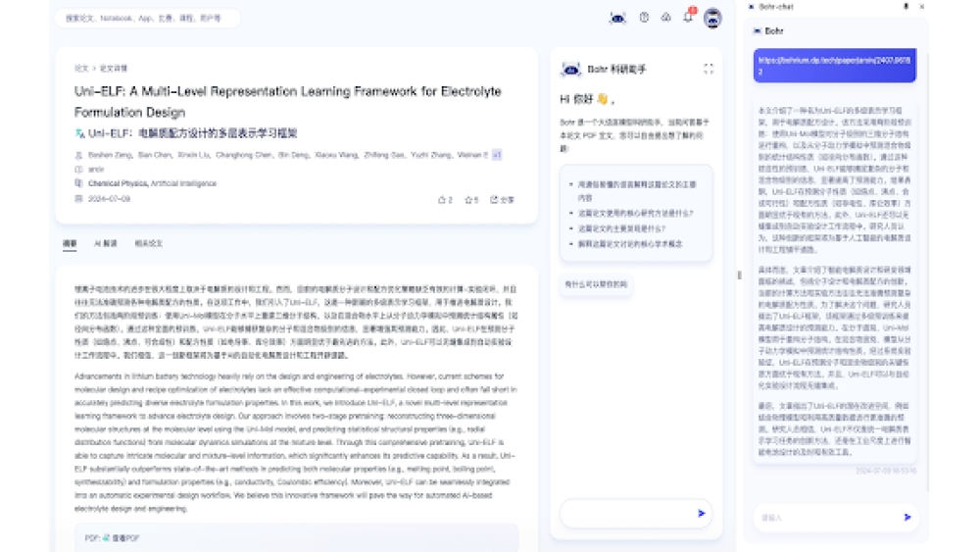This screenshot has width=980, height=552.
Task: Pick suggested question explaining core academic concepts
Action: click(x=630, y=244)
